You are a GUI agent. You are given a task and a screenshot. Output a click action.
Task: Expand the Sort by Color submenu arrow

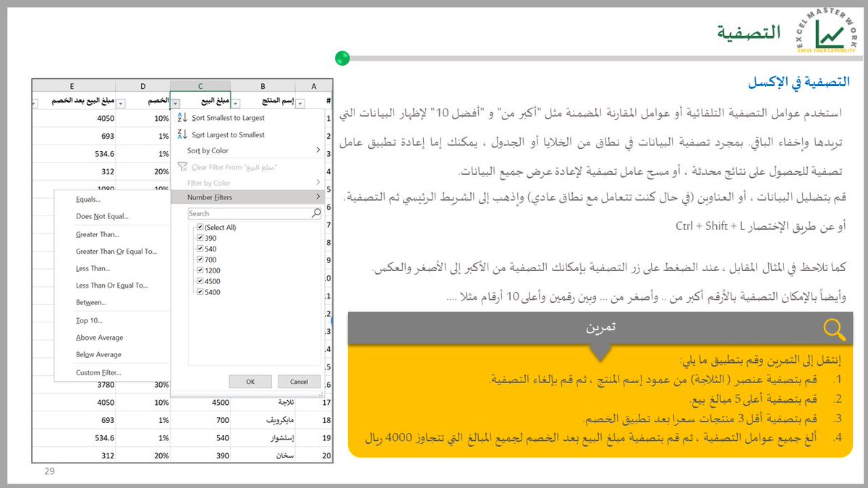317,150
